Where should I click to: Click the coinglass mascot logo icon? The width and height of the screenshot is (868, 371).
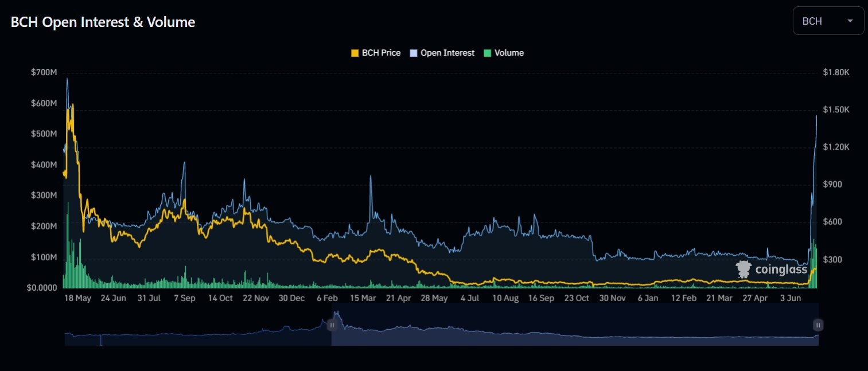tap(744, 270)
